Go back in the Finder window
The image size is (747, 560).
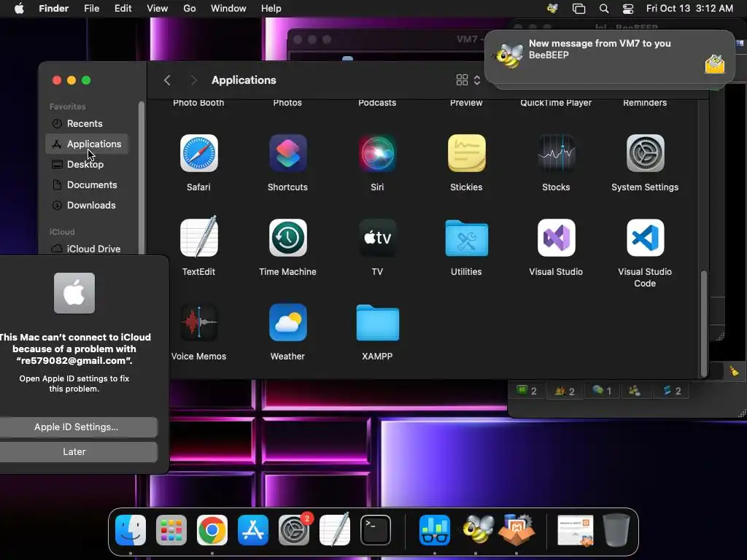167,80
